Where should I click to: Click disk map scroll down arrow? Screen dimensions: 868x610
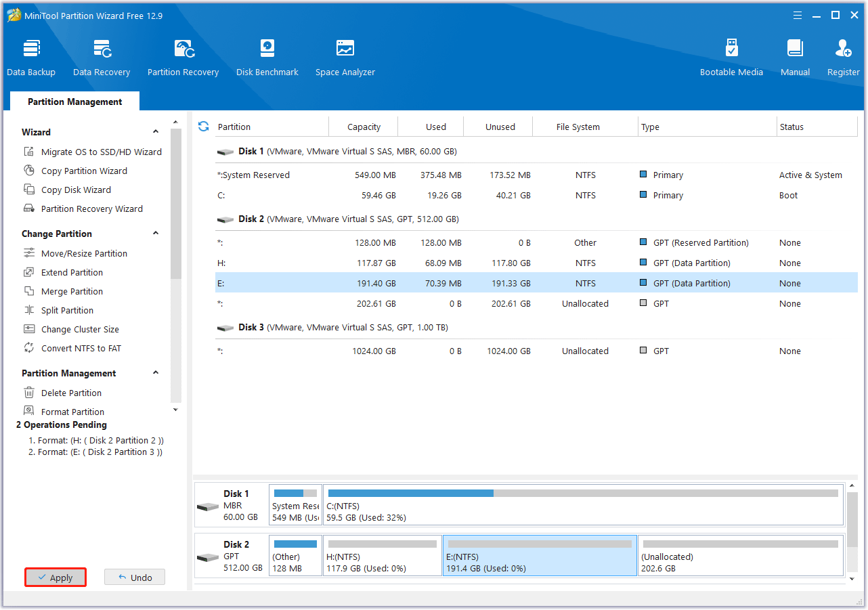(852, 579)
